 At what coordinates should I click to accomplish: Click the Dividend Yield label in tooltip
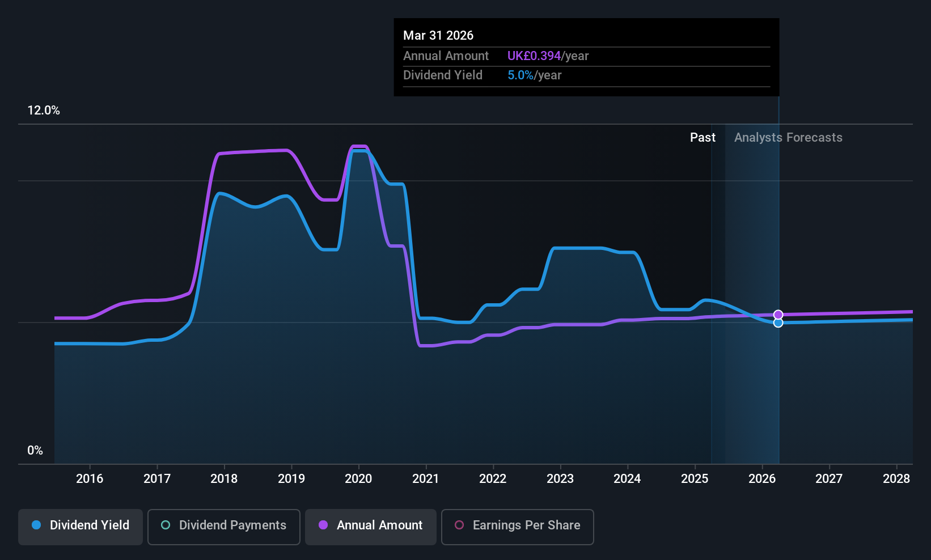point(443,75)
